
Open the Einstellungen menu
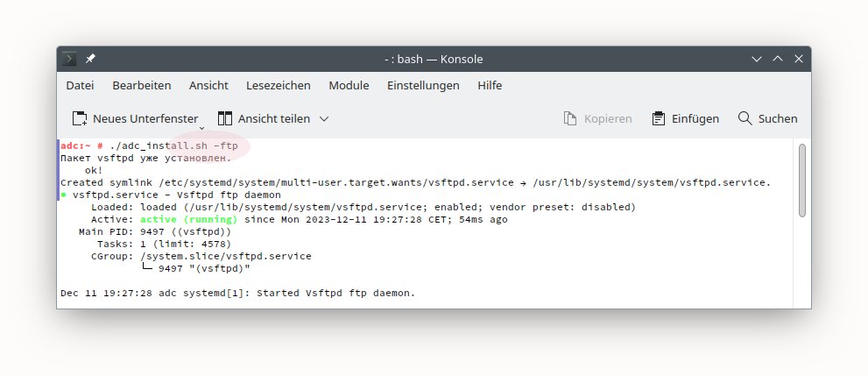423,85
